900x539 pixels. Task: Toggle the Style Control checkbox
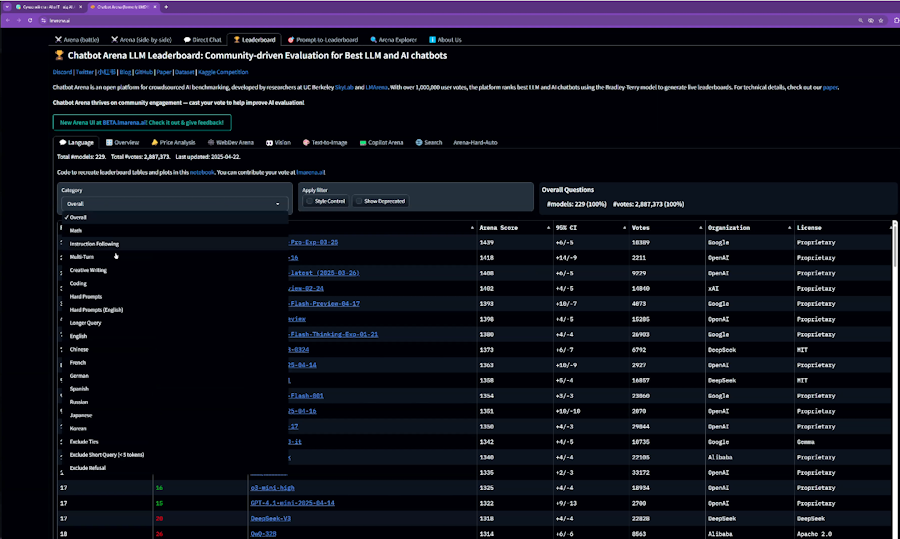(x=309, y=201)
